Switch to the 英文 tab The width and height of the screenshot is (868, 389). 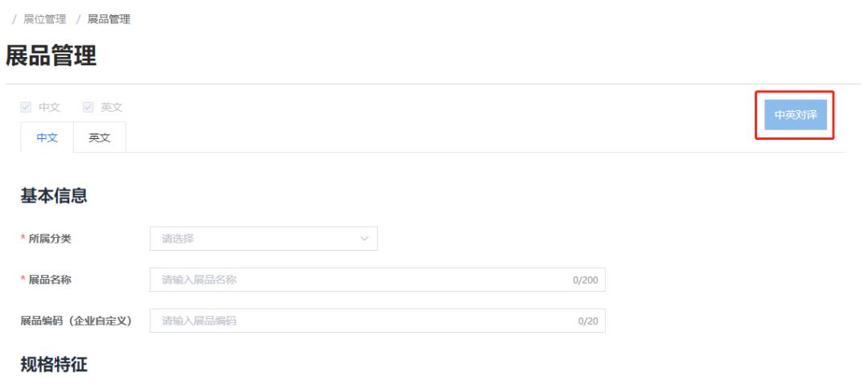100,137
